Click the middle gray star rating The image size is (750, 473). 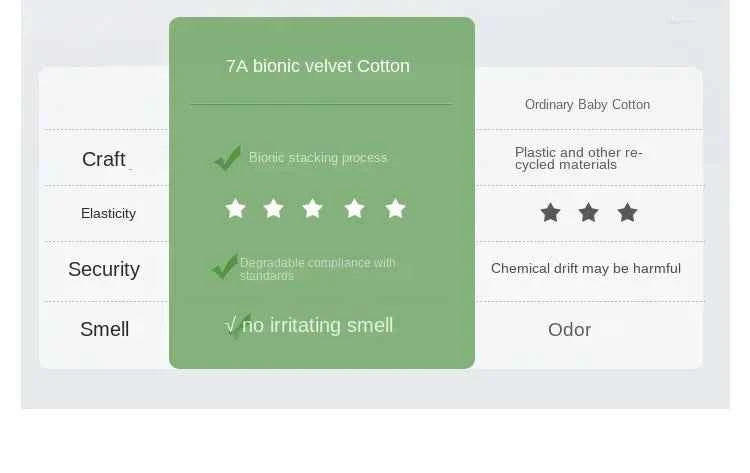click(x=588, y=213)
